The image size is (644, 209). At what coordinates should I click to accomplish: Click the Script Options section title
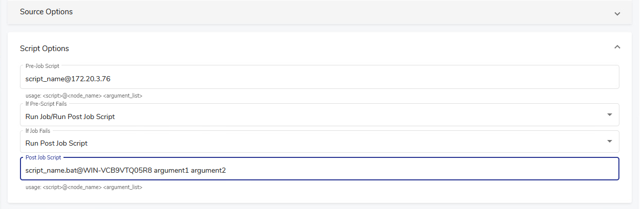coord(45,49)
